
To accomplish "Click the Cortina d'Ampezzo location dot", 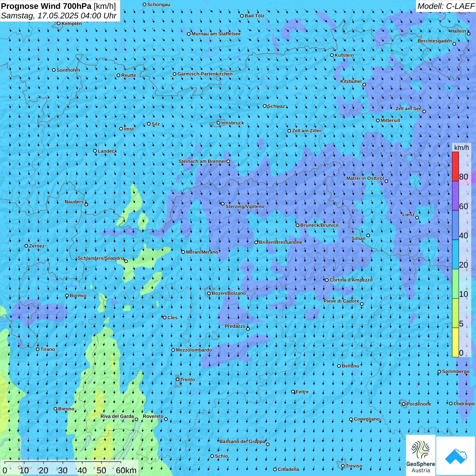I will (327, 280).
